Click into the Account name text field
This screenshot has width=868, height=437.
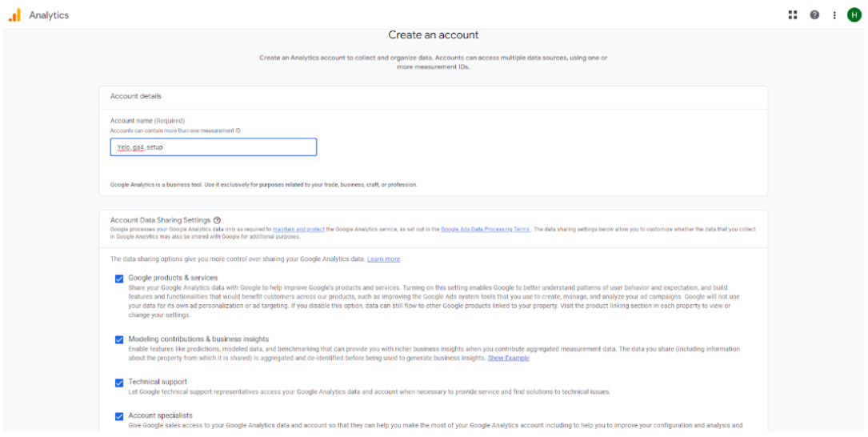point(214,147)
